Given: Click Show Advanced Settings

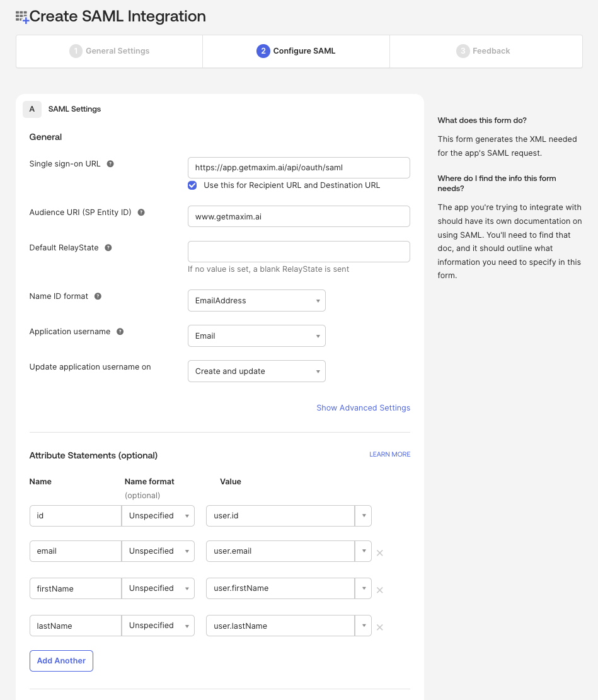Looking at the screenshot, I should point(363,407).
